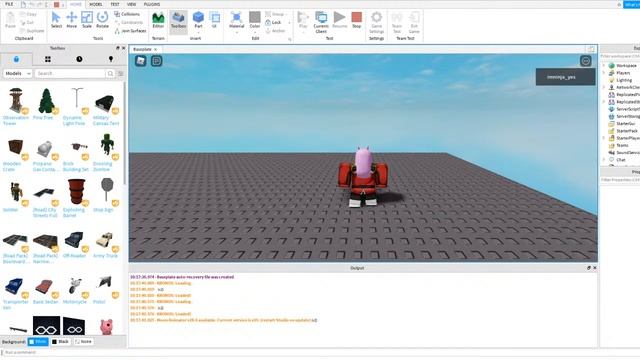Select the Observation Tower model

(16, 107)
